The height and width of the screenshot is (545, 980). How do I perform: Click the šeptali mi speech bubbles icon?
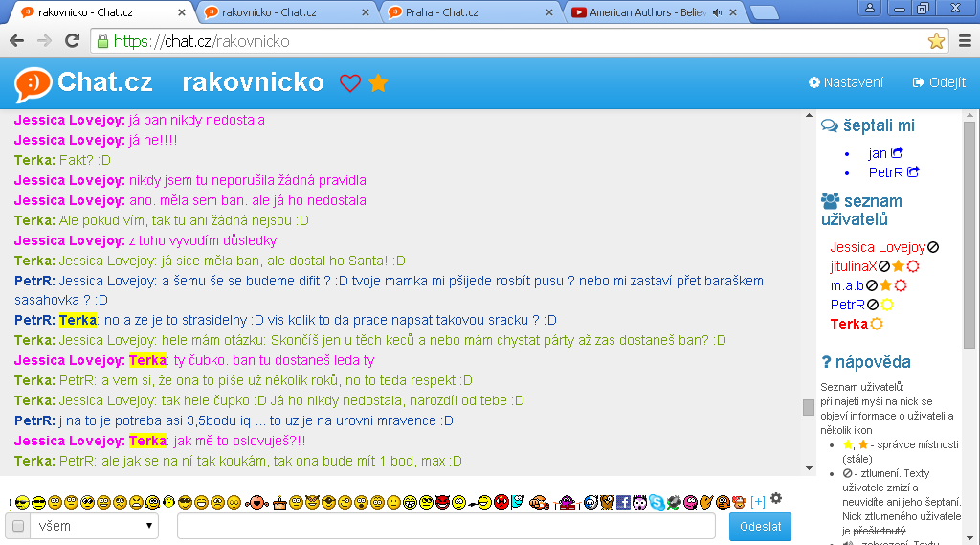830,125
